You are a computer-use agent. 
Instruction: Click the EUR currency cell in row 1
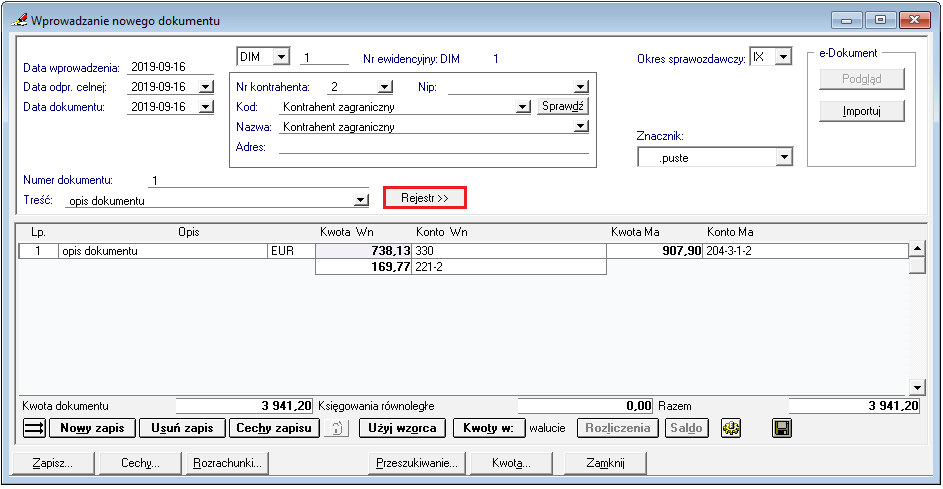coord(291,251)
